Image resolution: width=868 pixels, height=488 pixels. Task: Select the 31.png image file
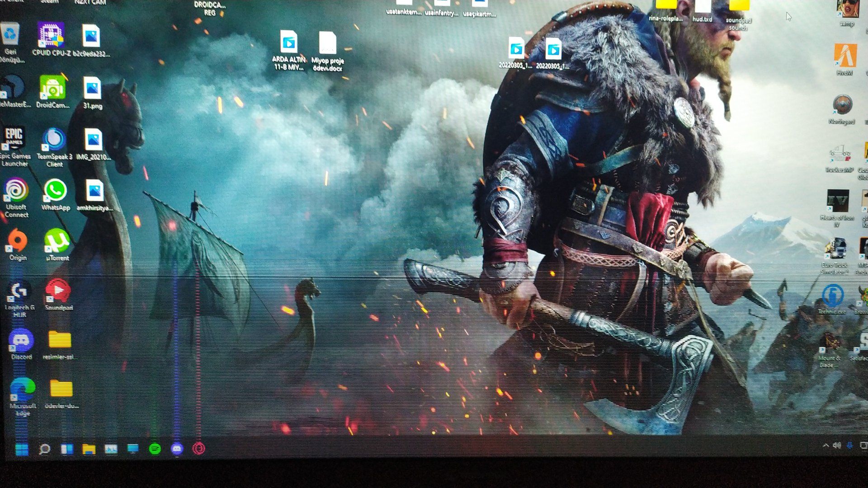[x=92, y=89]
